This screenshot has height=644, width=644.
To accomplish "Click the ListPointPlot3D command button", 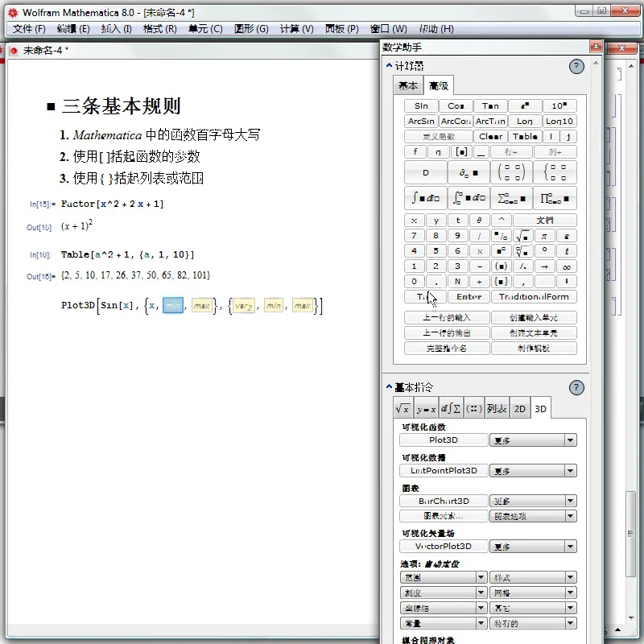I will (x=444, y=470).
